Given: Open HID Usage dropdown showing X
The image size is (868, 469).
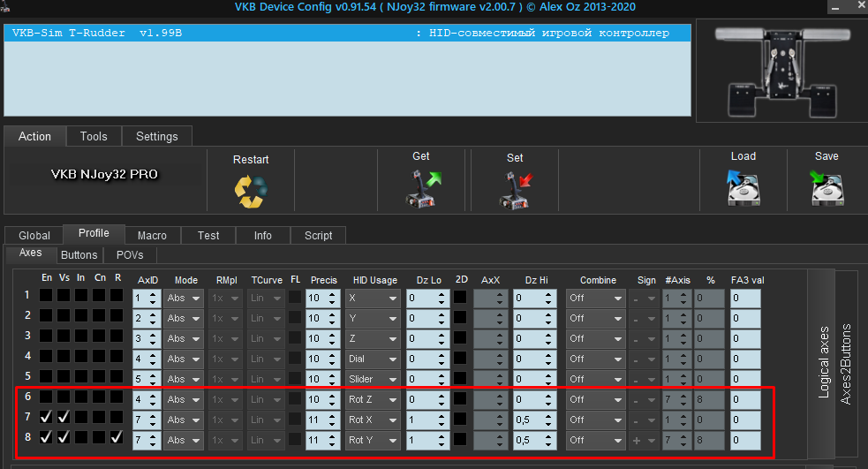Looking at the screenshot, I should click(x=373, y=298).
